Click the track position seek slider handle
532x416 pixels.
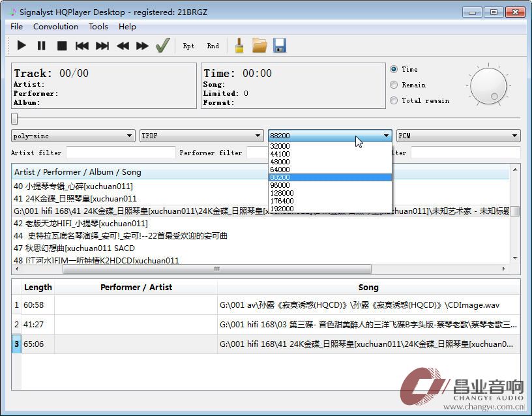point(14,119)
